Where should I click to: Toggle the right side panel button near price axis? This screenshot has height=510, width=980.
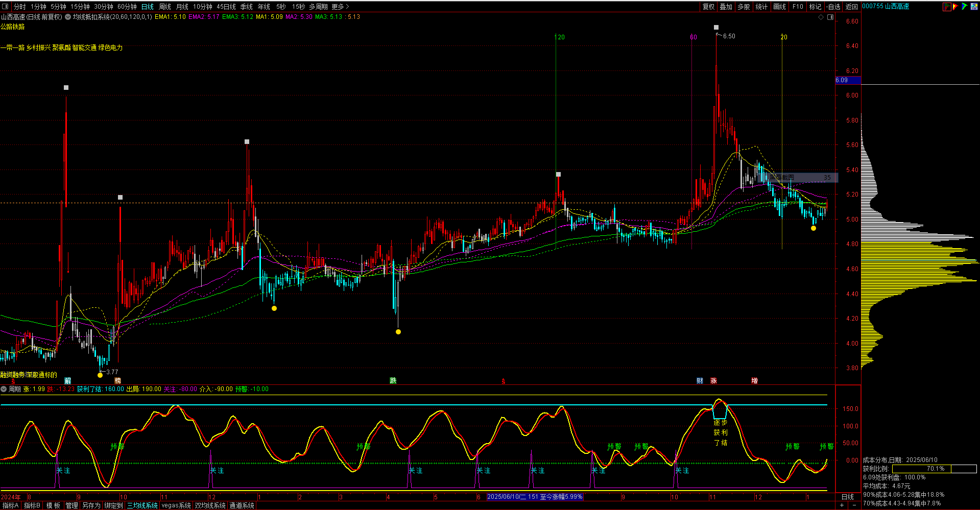pos(830,17)
